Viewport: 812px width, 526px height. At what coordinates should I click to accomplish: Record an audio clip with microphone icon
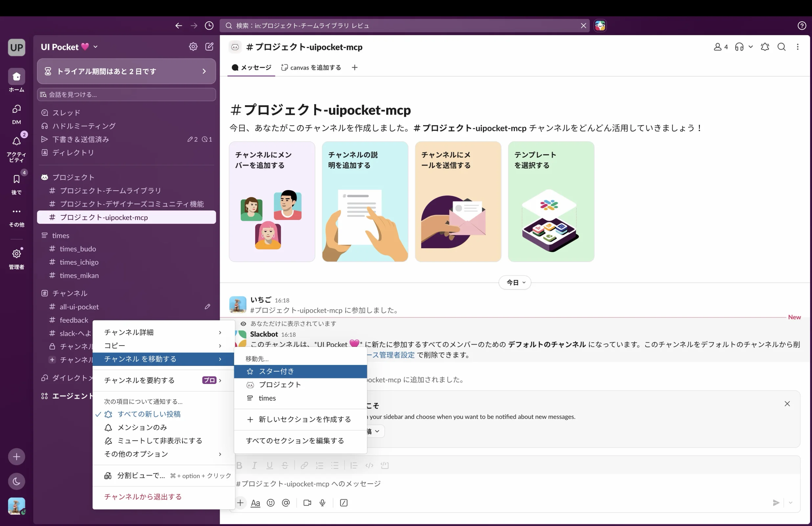point(323,503)
